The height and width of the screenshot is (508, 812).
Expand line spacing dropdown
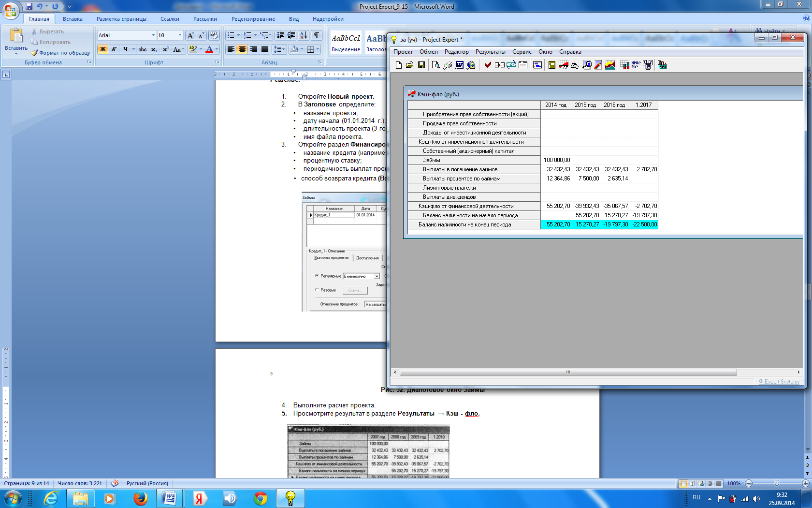(x=279, y=49)
